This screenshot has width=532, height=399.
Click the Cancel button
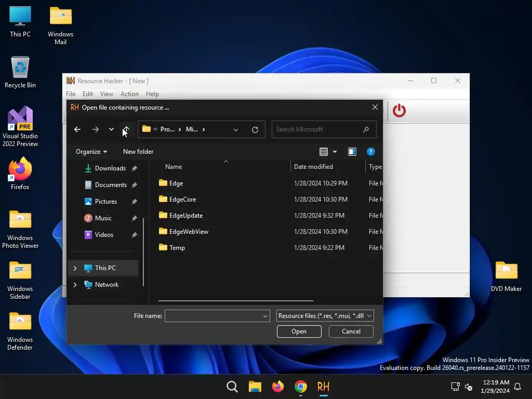coord(351,331)
